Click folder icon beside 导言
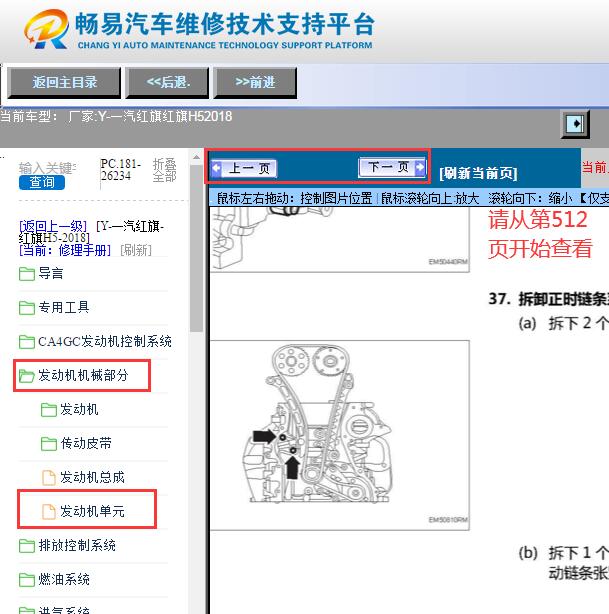The height and width of the screenshot is (614, 609). (x=27, y=274)
